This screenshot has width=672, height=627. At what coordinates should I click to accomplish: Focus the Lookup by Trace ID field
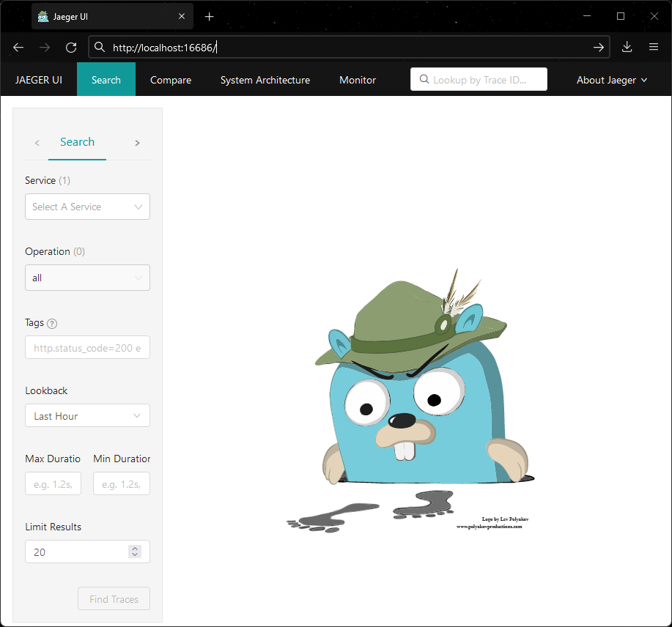[x=479, y=79]
